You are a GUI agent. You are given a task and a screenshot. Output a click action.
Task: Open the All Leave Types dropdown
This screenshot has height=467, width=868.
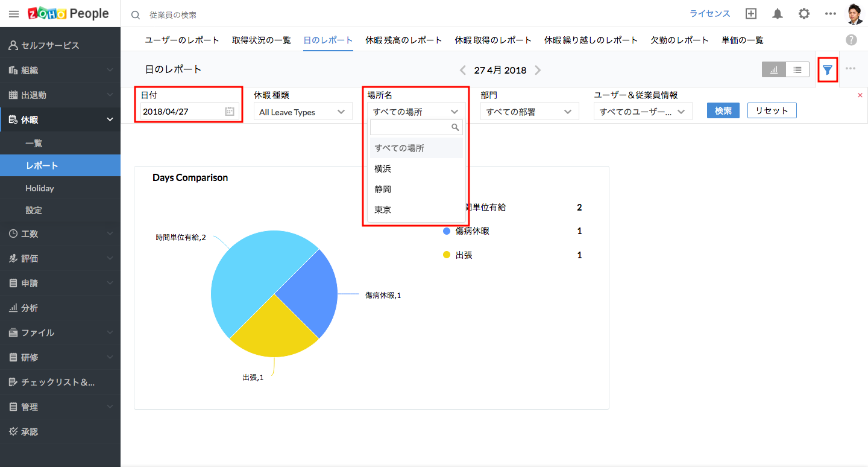tap(303, 112)
